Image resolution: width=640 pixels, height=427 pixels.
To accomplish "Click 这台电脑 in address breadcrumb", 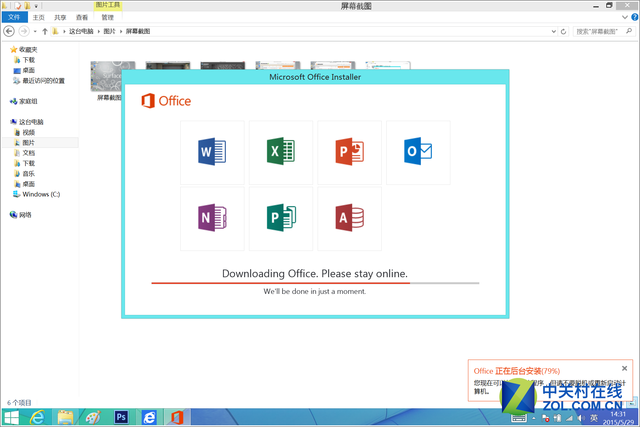I will (81, 31).
